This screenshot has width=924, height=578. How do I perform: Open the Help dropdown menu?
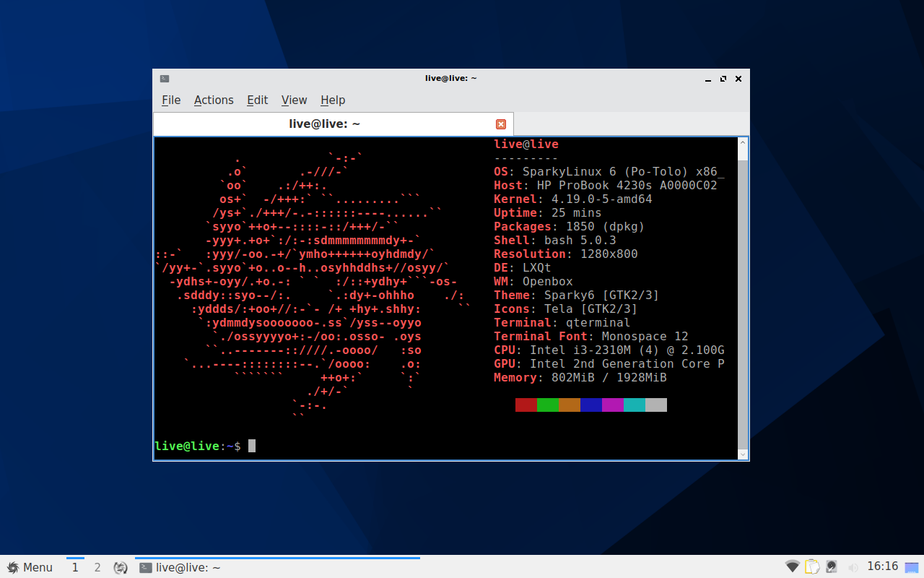pos(333,100)
